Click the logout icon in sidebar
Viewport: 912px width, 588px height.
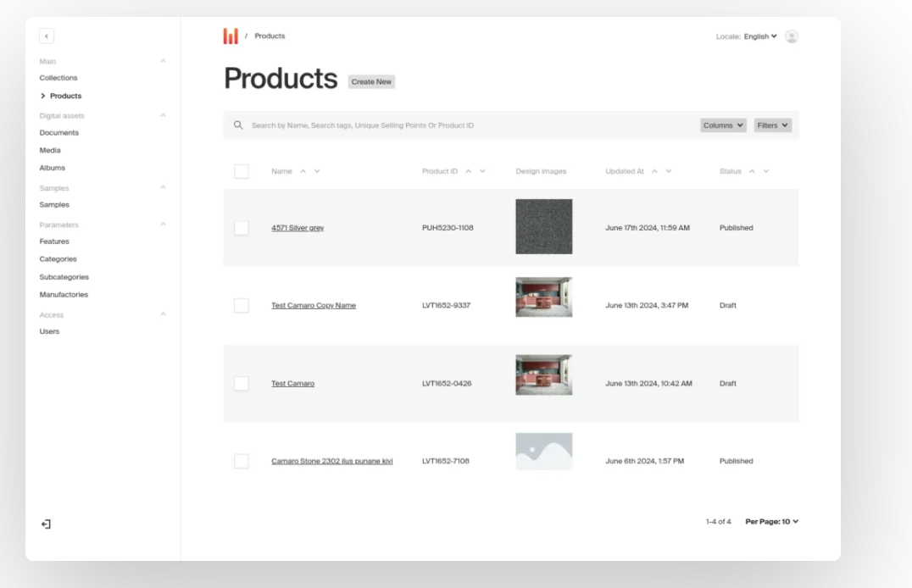[x=47, y=524]
